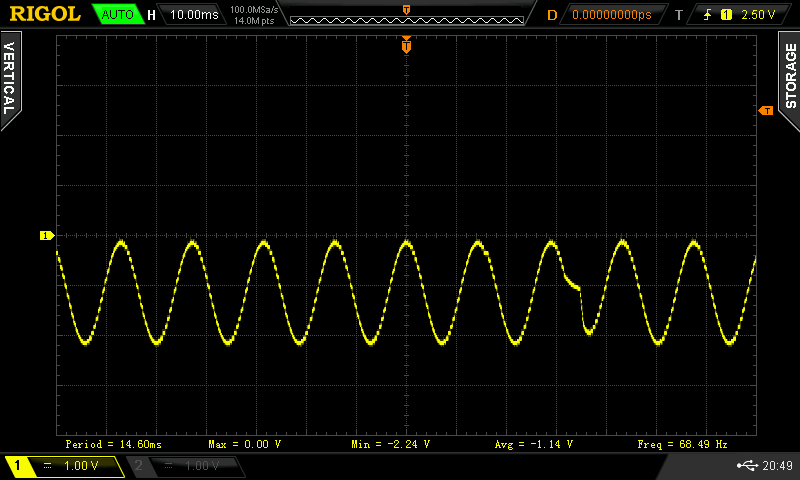Viewport: 800px width, 480px height.
Task: Enable the greyed channel 2 tab
Action: (186, 466)
